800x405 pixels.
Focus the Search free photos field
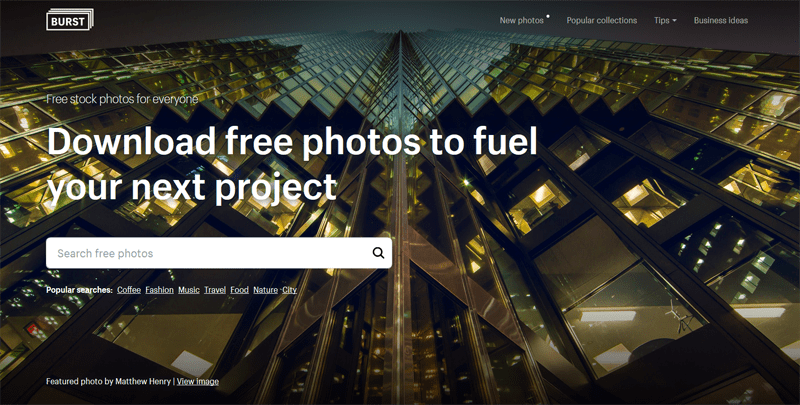(x=219, y=253)
